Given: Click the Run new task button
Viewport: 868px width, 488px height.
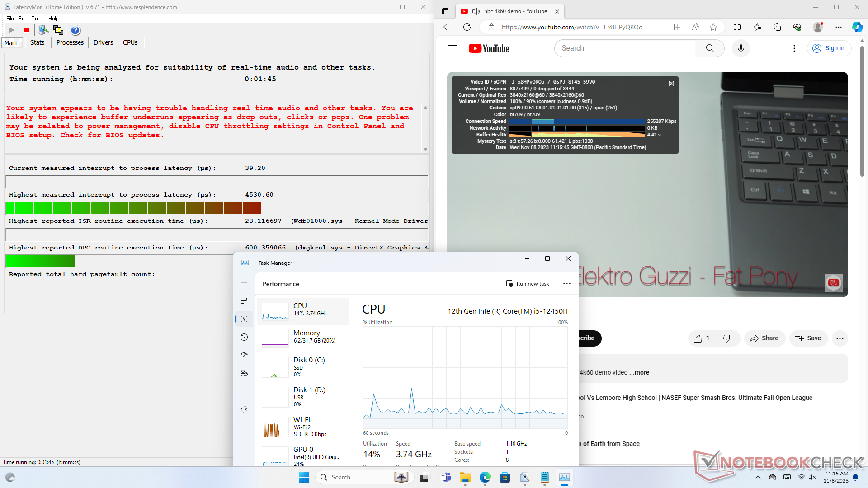Looking at the screenshot, I should [x=528, y=284].
